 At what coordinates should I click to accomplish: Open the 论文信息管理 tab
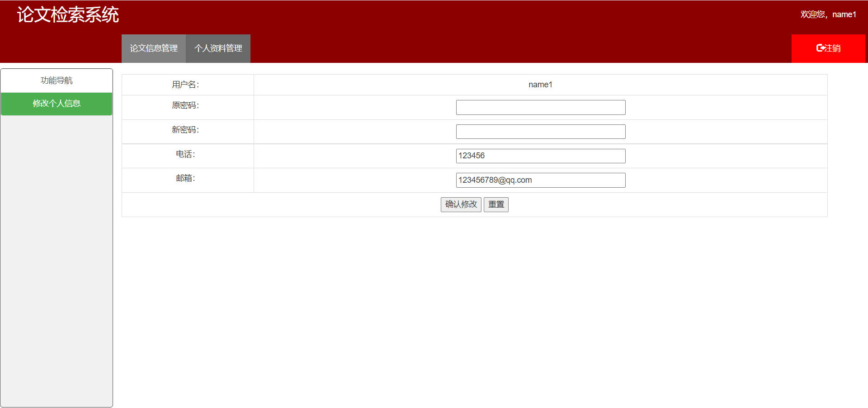154,48
